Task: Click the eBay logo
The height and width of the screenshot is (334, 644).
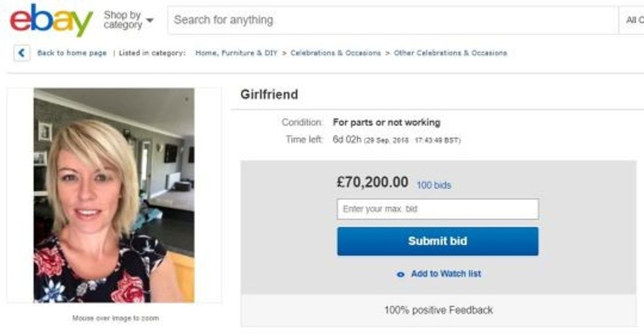Action: (x=51, y=20)
